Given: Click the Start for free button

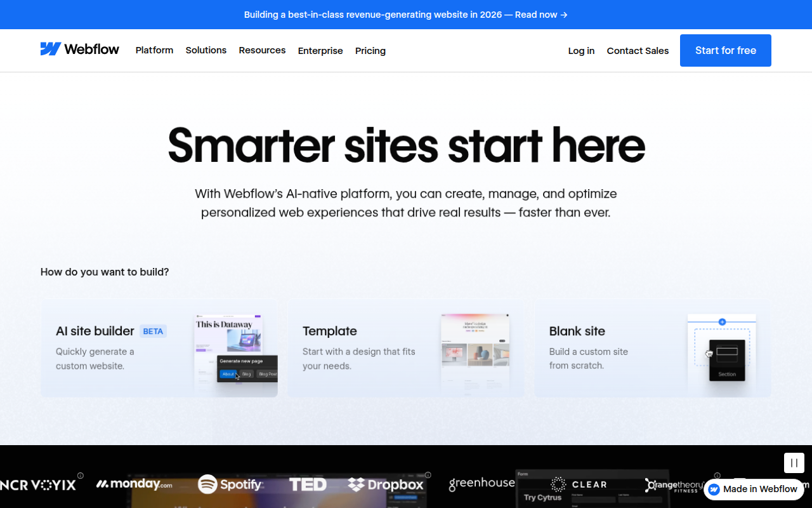Looking at the screenshot, I should 725,50.
